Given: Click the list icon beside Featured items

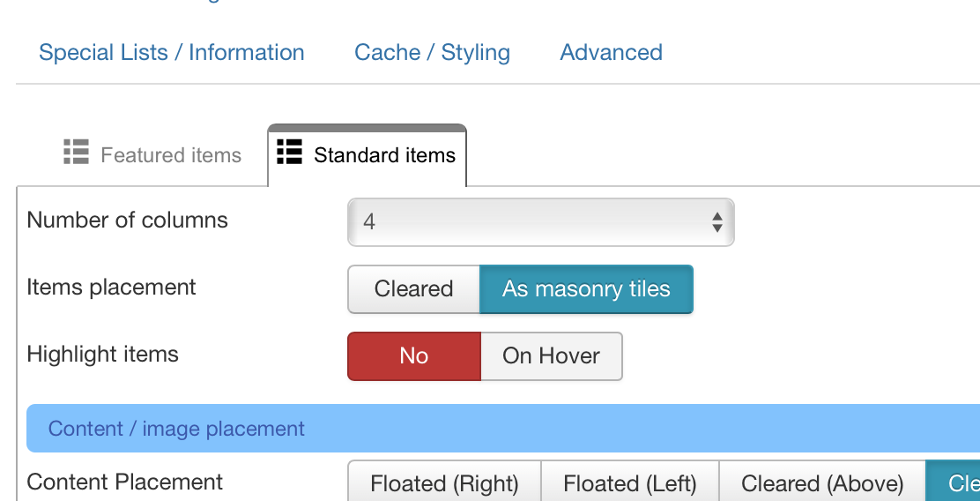Looking at the screenshot, I should tap(77, 153).
